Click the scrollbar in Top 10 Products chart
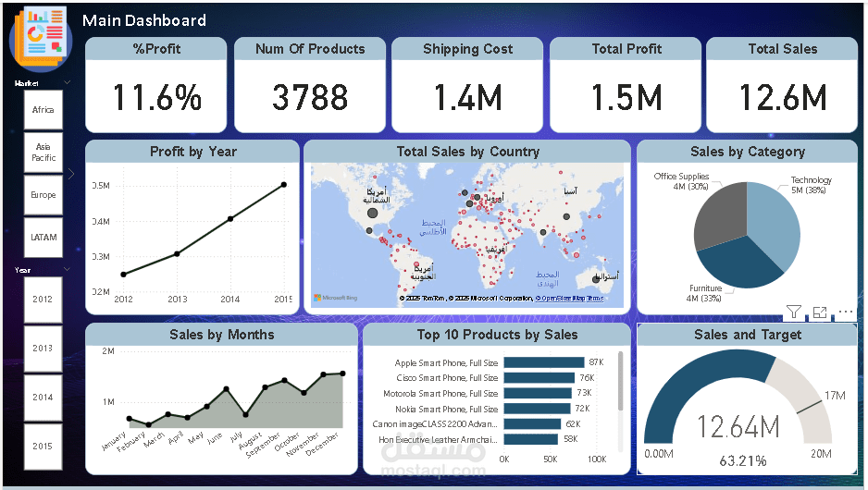This screenshot has width=868, height=490. pos(621,382)
